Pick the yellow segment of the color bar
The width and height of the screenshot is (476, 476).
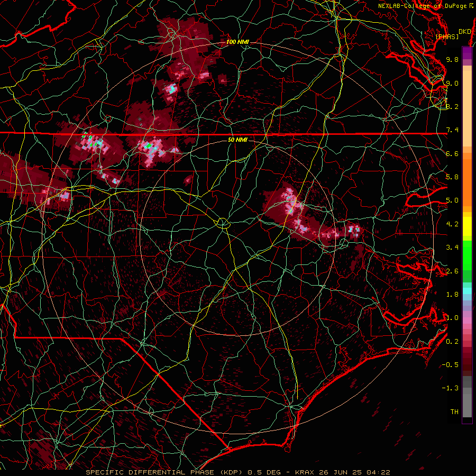click(467, 226)
